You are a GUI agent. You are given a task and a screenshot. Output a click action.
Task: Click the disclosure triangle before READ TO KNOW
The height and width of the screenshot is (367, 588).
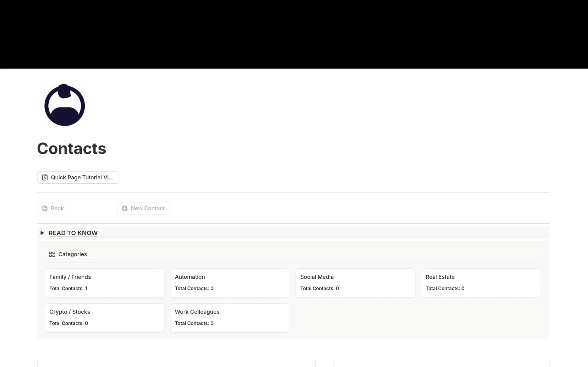click(42, 233)
